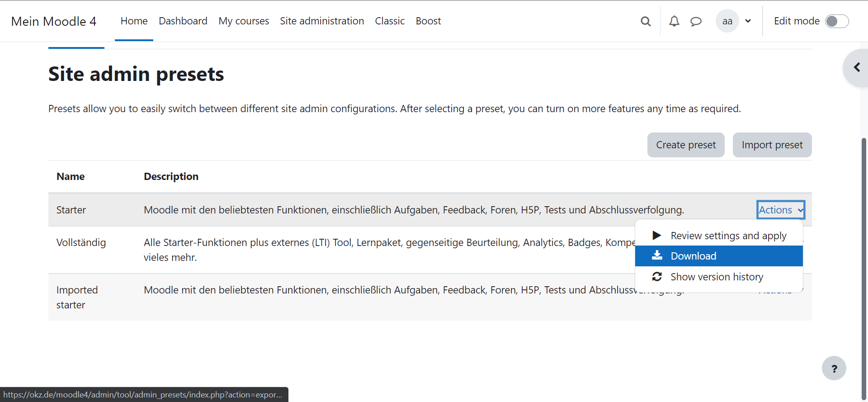Click the presets intro paragraph
The height and width of the screenshot is (402, 868).
[394, 109]
